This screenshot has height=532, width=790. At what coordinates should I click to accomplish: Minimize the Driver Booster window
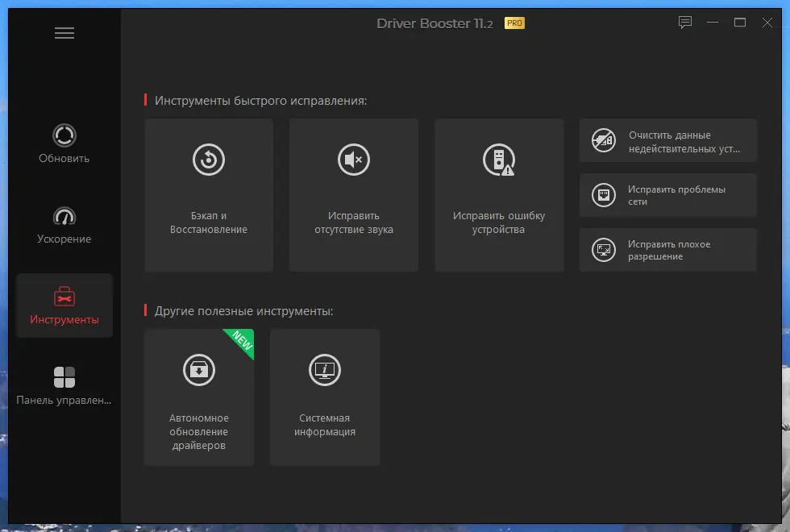point(713,23)
